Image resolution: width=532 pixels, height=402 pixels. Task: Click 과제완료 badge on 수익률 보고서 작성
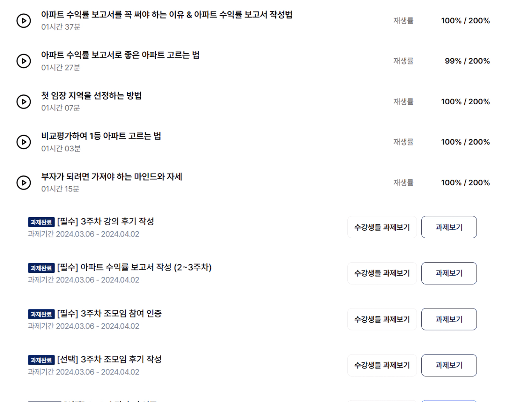(x=41, y=268)
